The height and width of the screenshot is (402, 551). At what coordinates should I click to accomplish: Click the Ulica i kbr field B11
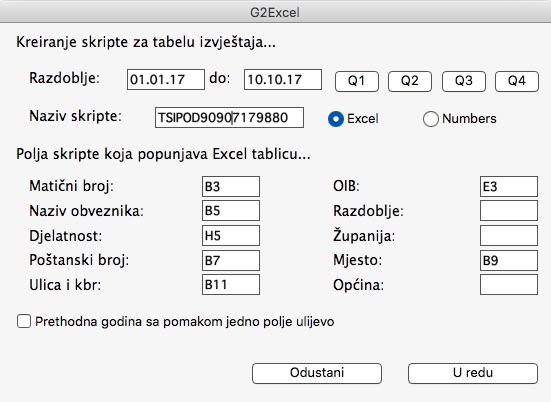click(231, 284)
